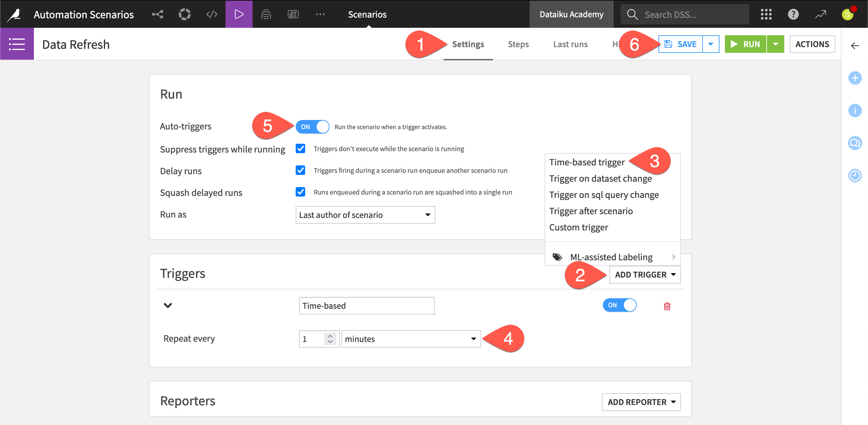
Task: Enable Delay runs checkbox
Action: click(301, 170)
